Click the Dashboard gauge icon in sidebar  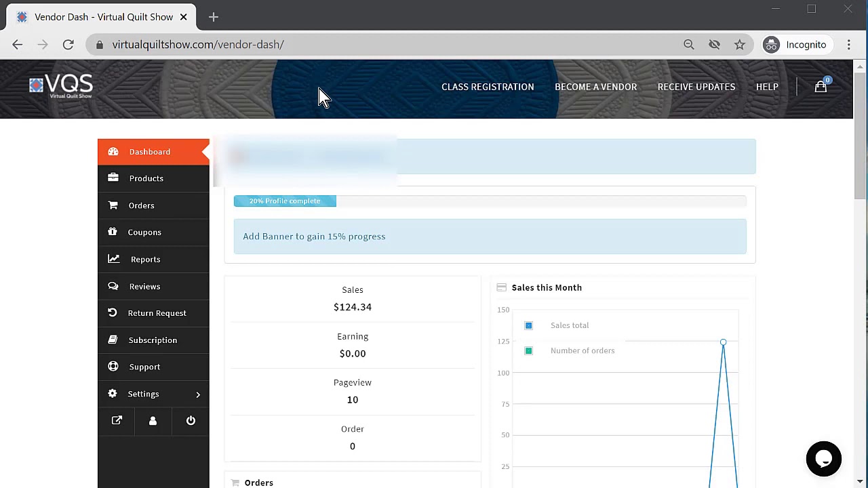click(x=113, y=151)
